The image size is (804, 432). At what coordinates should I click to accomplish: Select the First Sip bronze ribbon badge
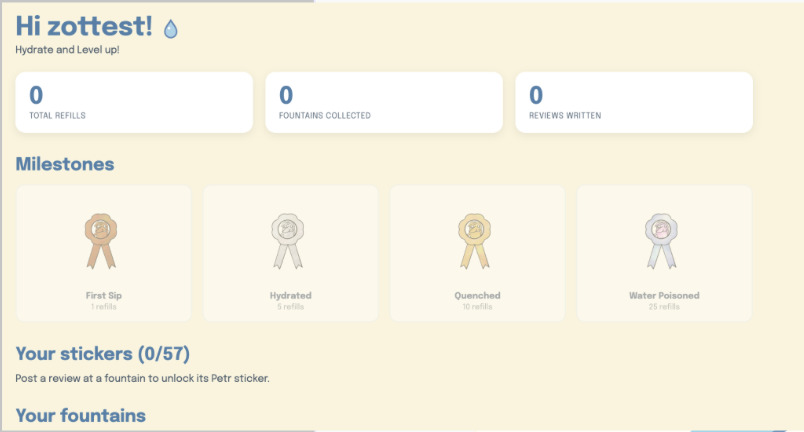[x=101, y=241]
